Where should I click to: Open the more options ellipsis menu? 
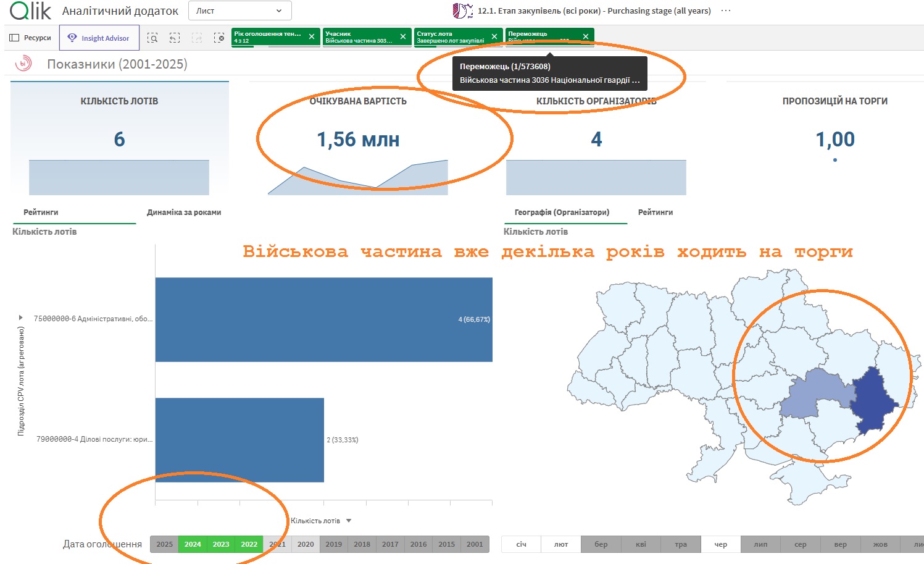coord(726,11)
